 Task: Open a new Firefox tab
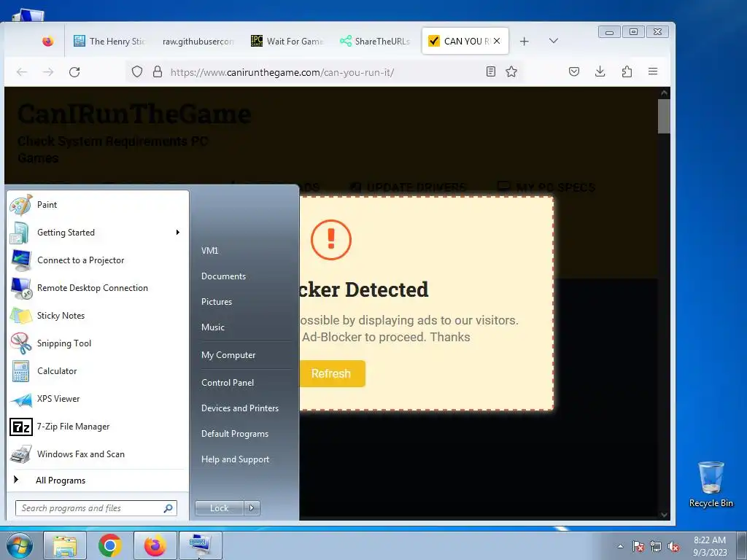coord(524,42)
